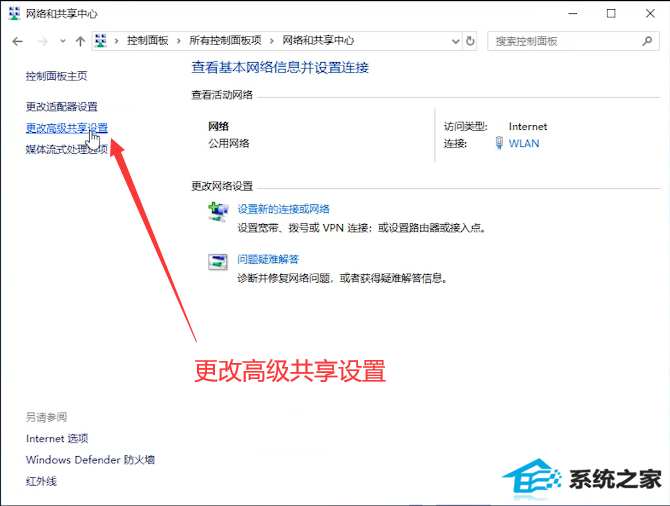The image size is (670, 506).
Task: Click the 查看基本网络信息并设置连接 heading
Action: (280, 68)
